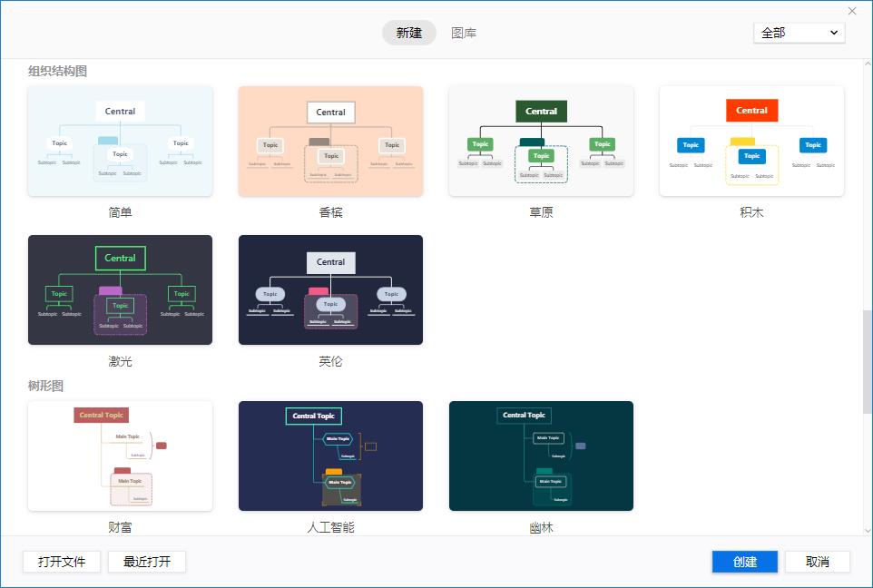
Task: Click the 简单 template label
Action: pos(121,212)
